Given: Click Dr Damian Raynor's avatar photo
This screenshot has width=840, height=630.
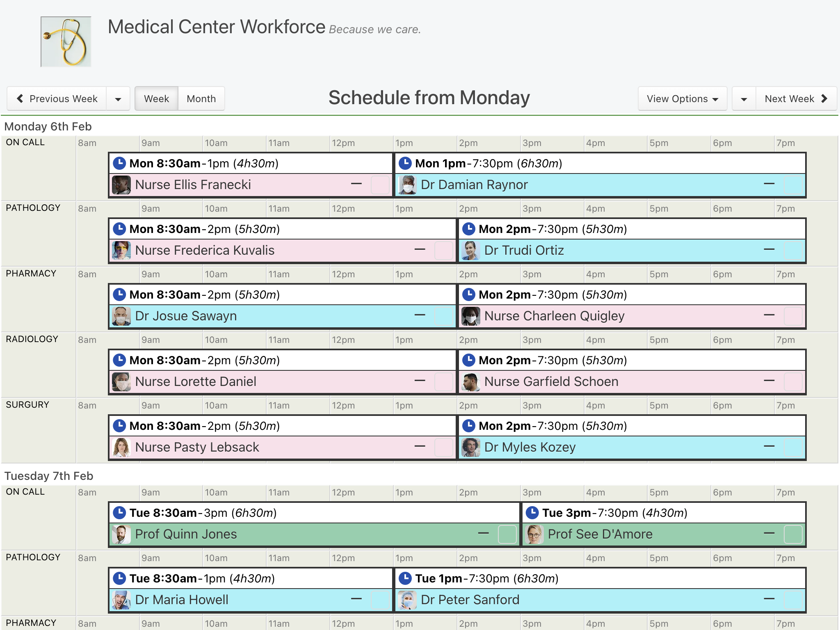Looking at the screenshot, I should [407, 185].
